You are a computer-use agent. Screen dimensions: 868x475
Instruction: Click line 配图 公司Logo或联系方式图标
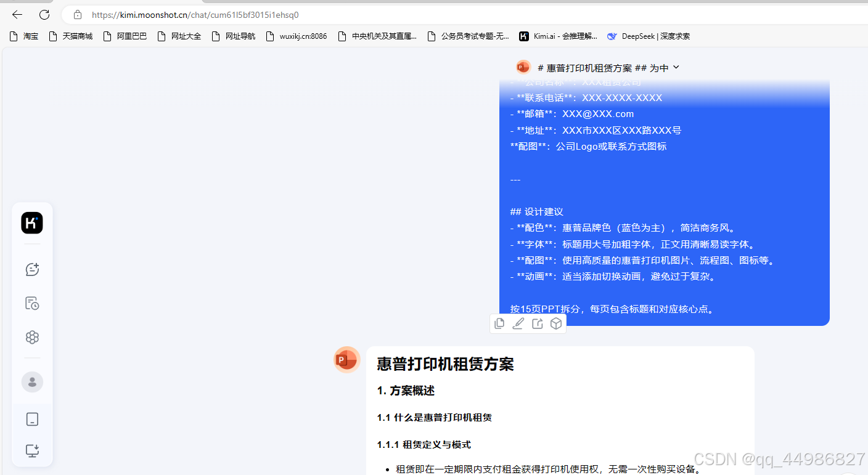tap(588, 147)
